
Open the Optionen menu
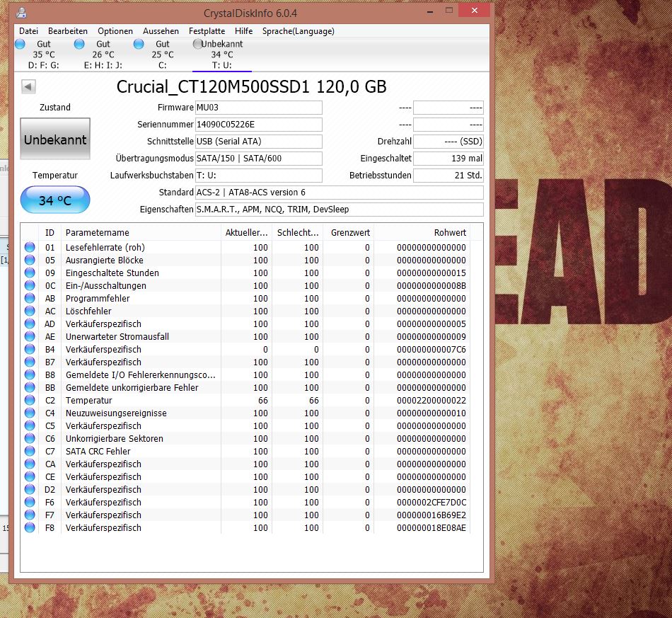coord(115,31)
